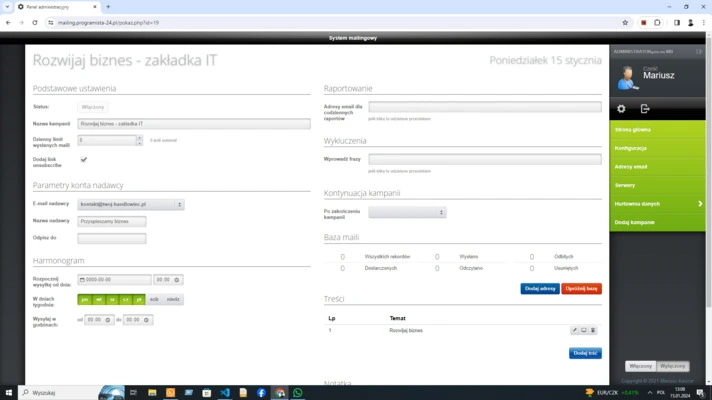Screen dimensions: 712x400
Task: Delete the Rozwijaj biznes content row
Action: (x=593, y=330)
